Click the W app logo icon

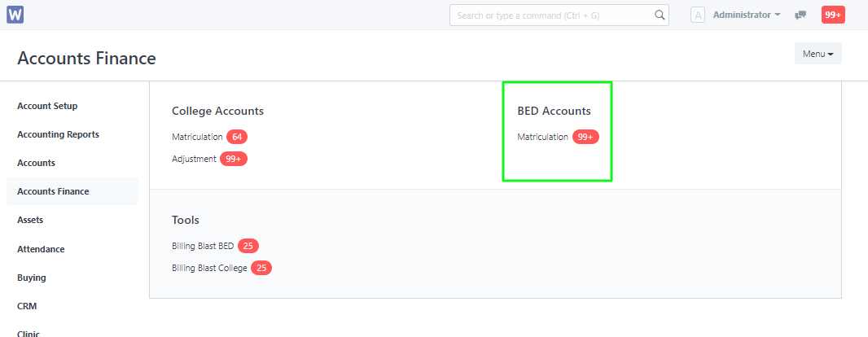(15, 15)
